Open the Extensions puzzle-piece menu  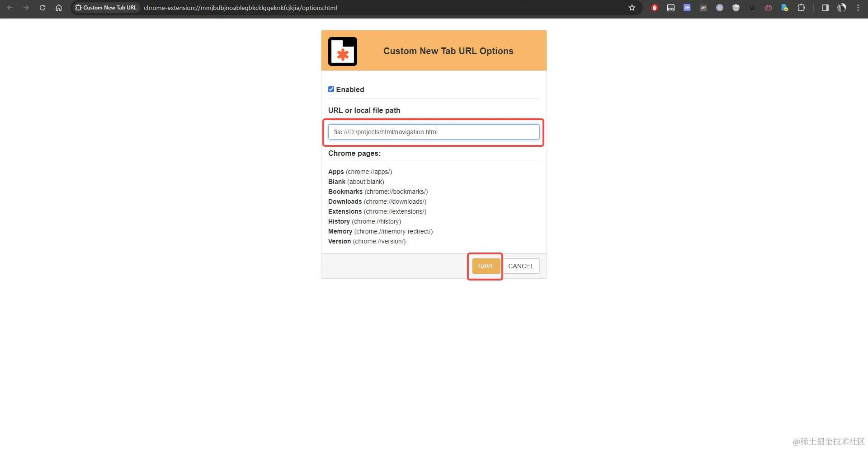pyautogui.click(x=801, y=8)
